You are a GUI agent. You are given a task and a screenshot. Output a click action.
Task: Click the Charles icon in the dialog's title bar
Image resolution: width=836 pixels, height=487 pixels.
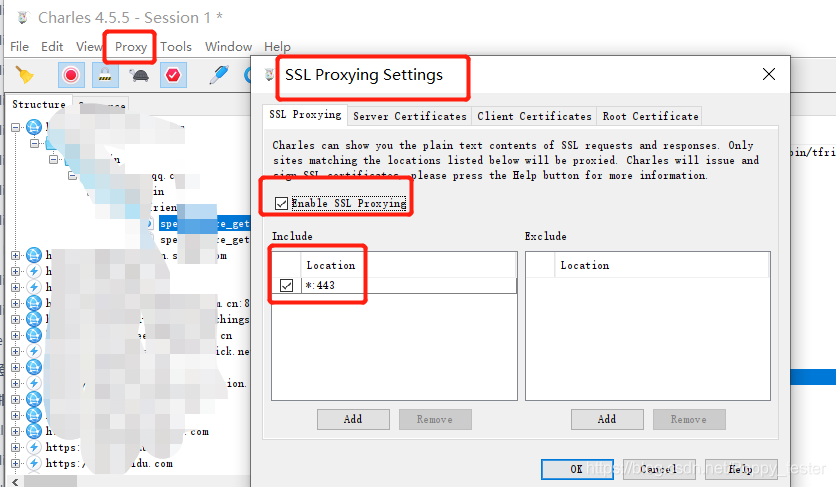(270, 75)
